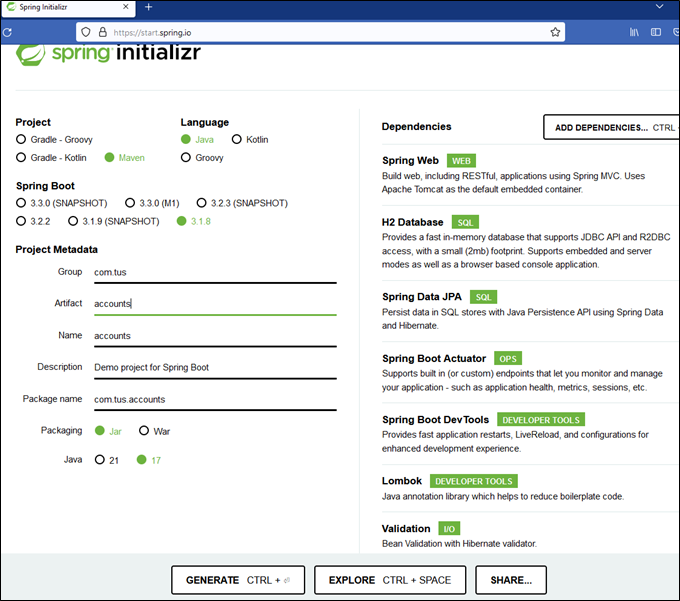This screenshot has width=680, height=601.
Task: Click the Description text field
Action: click(x=214, y=367)
